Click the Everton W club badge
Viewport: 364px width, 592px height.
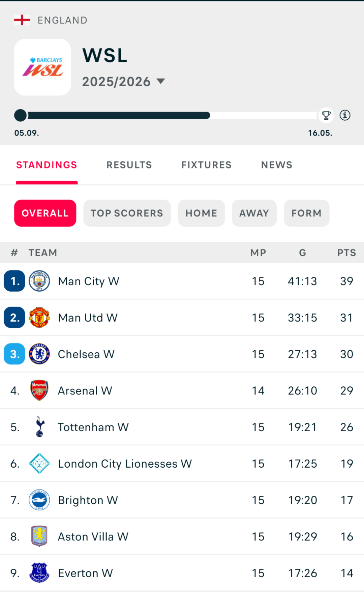39,573
